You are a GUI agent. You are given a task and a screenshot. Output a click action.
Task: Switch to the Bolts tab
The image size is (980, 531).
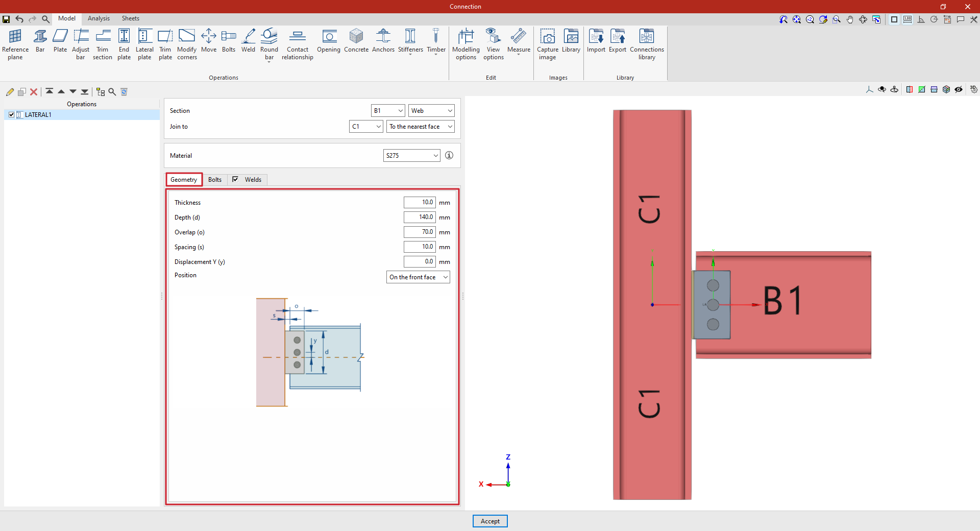[x=215, y=180]
